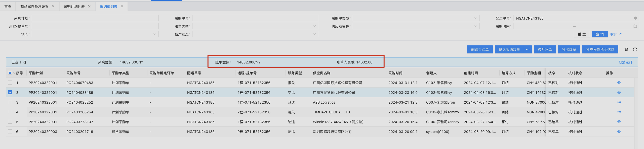The width and height of the screenshot is (644, 149).
Task: Click calendar icon in 采购时间 field
Action: tap(635, 26)
